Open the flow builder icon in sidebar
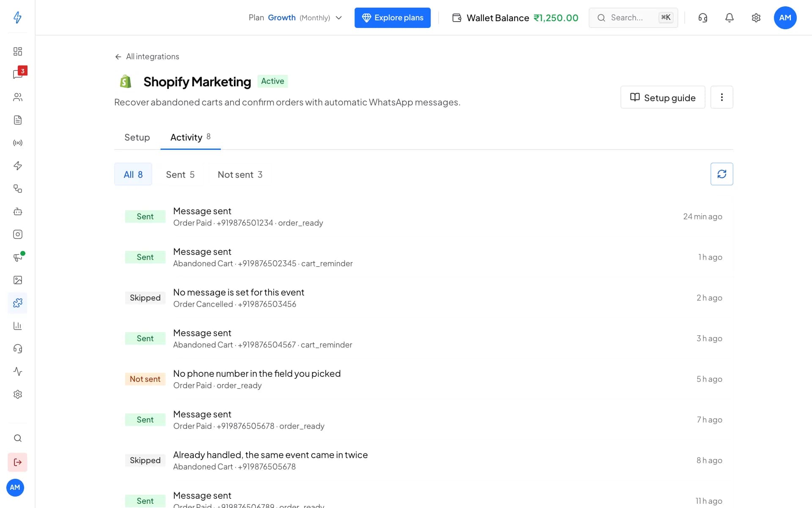 [17, 188]
